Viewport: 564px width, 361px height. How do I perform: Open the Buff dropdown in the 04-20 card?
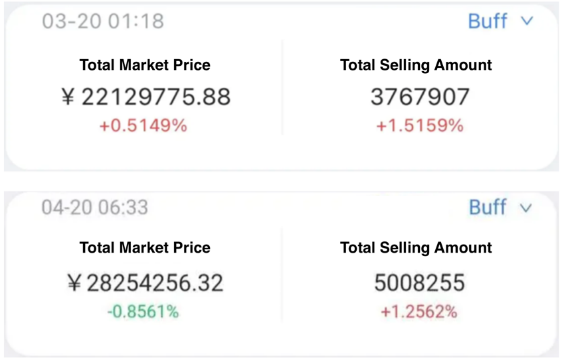(500, 207)
